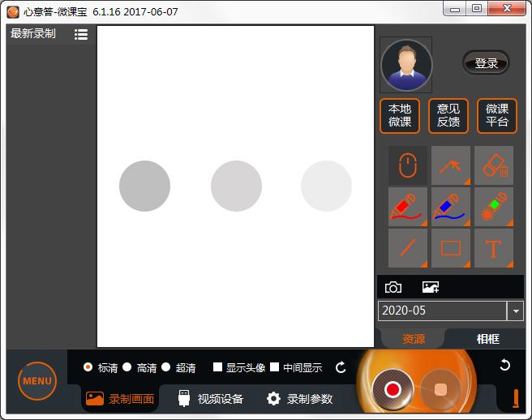The height and width of the screenshot is (420, 532).
Task: Click the add image icon
Action: point(431,288)
